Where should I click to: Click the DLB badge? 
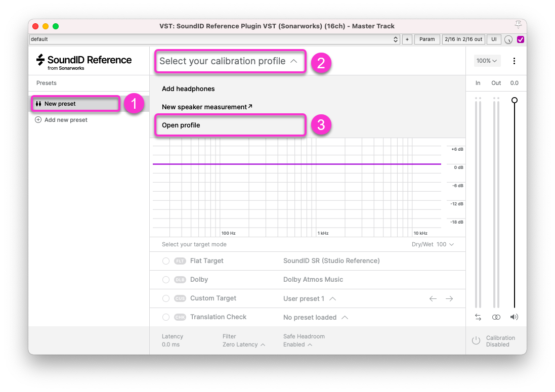(x=180, y=280)
